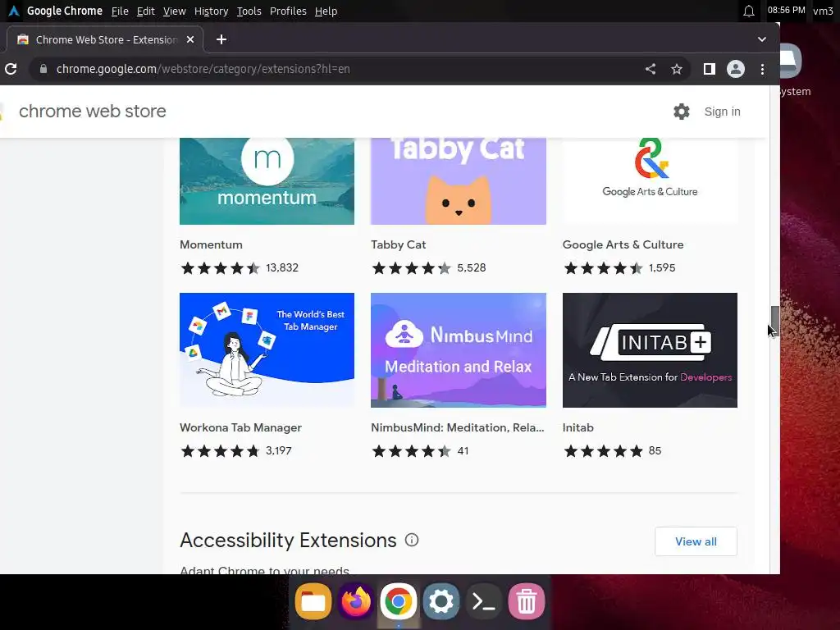Click Initab's 85 rating count
This screenshot has width=840, height=630.
655,451
